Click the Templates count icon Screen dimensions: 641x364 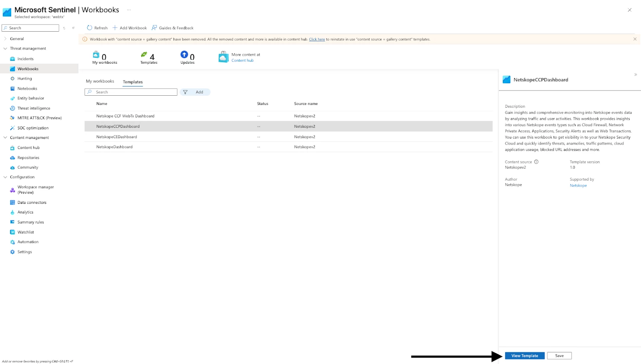(x=144, y=54)
